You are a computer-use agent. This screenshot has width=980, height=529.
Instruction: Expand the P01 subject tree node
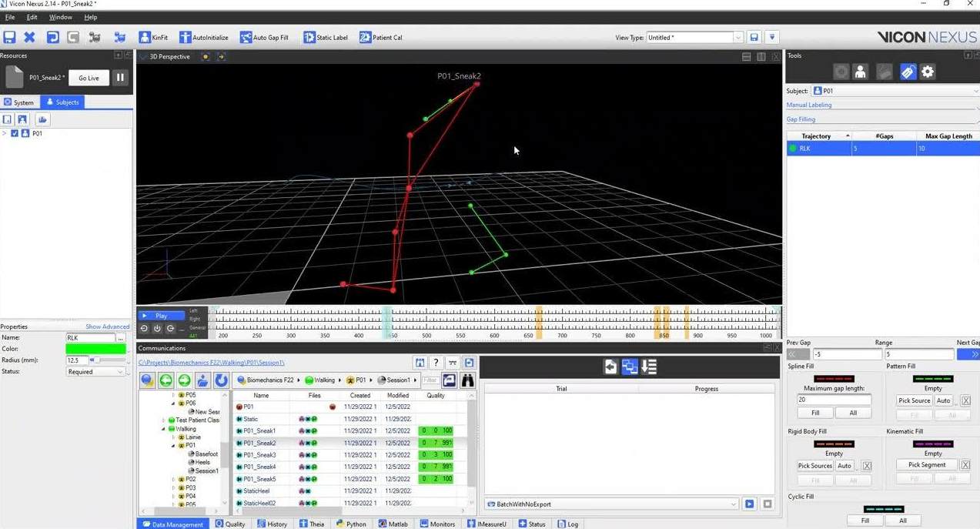click(x=5, y=133)
